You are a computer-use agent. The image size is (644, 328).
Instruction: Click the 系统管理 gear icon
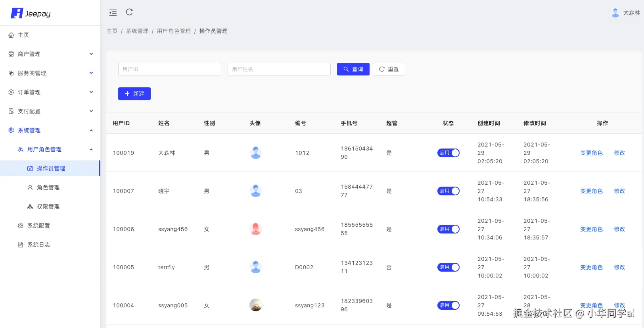coord(11,130)
